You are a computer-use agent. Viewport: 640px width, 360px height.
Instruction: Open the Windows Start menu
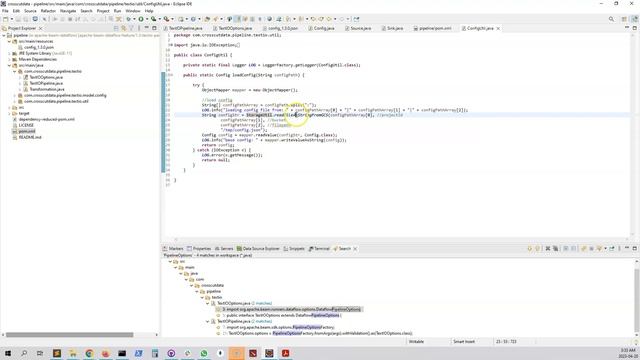(x=8, y=353)
